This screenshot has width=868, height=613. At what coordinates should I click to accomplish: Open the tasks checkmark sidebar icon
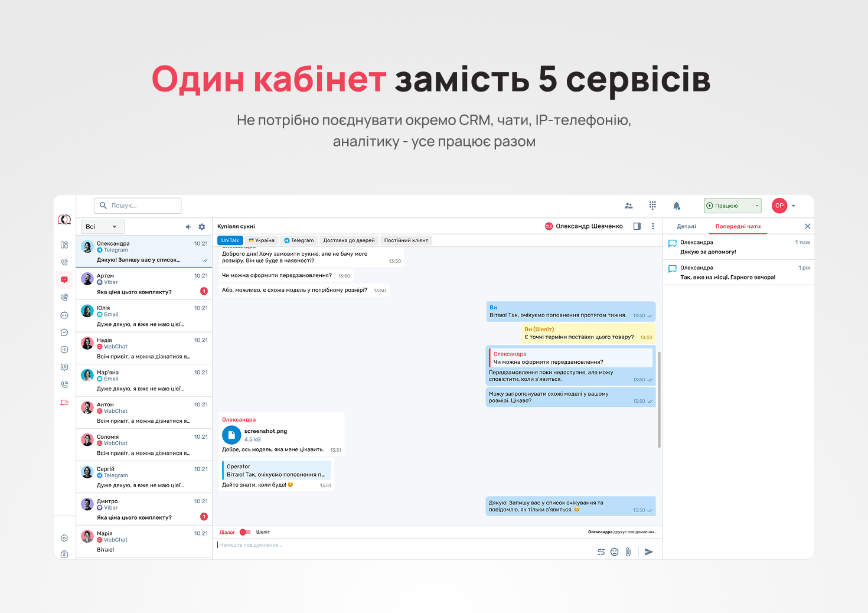tap(64, 332)
